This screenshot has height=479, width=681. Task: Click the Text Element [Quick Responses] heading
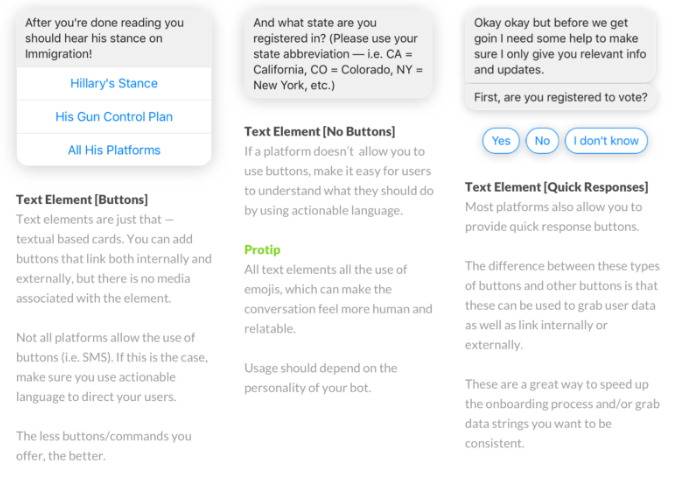click(556, 187)
